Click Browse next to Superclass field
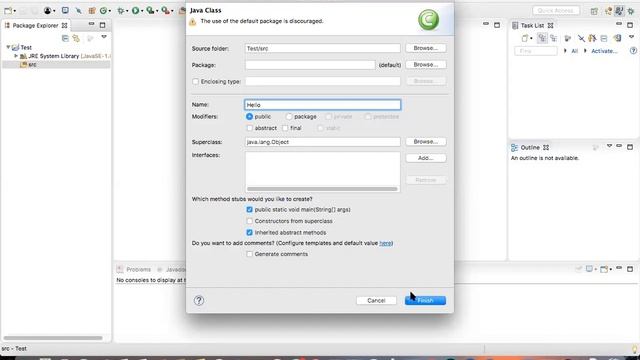 click(x=426, y=142)
